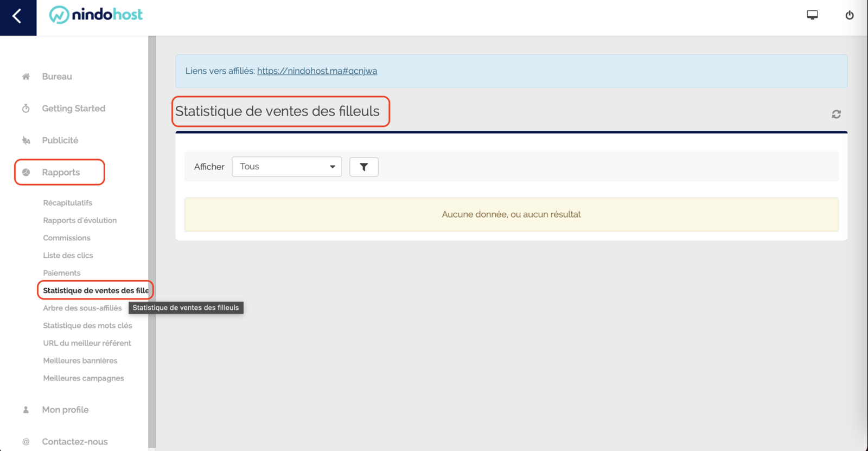Select Arbre des sous-affiliés
868x451 pixels.
pyautogui.click(x=82, y=308)
